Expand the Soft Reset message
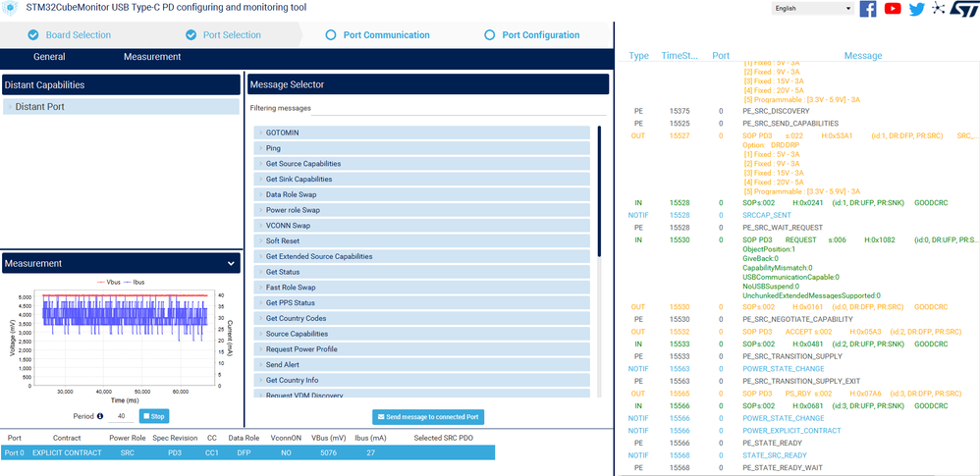This screenshot has height=476, width=980. (422, 241)
